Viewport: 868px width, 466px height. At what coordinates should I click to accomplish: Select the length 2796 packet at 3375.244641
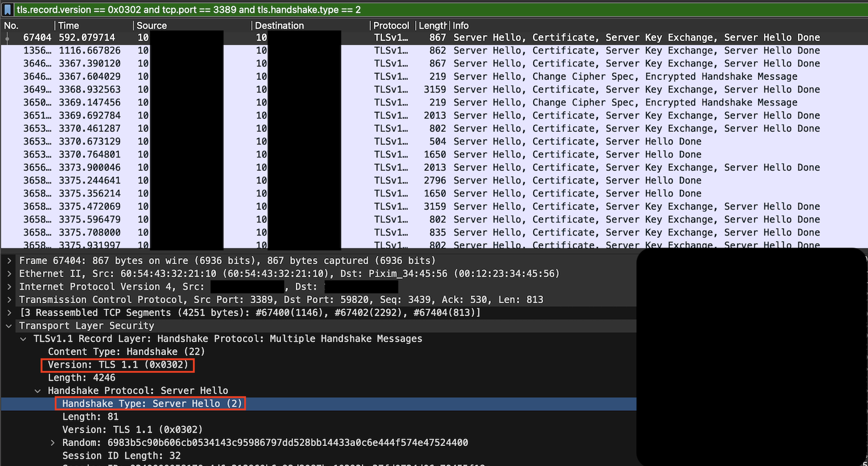(434, 181)
